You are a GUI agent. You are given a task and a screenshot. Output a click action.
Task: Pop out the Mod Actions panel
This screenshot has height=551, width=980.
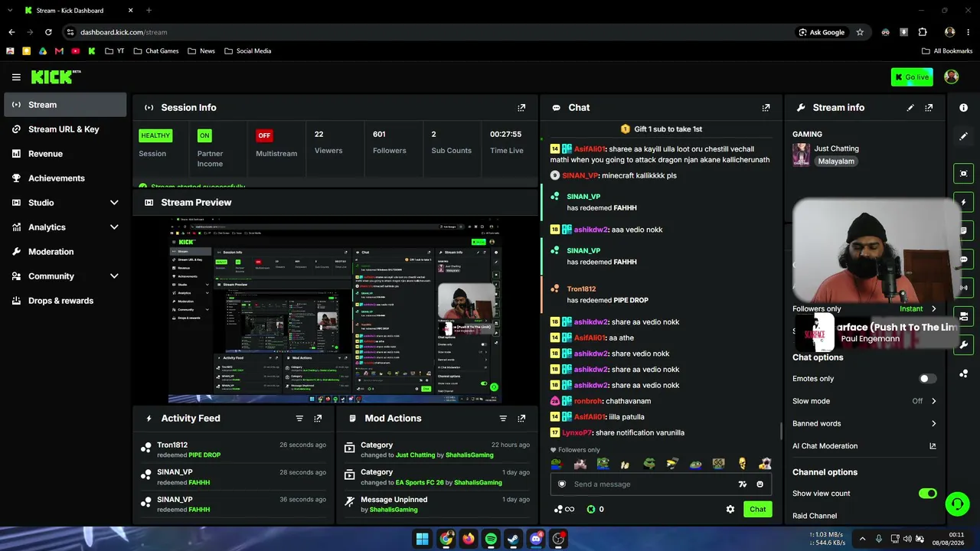pos(521,419)
